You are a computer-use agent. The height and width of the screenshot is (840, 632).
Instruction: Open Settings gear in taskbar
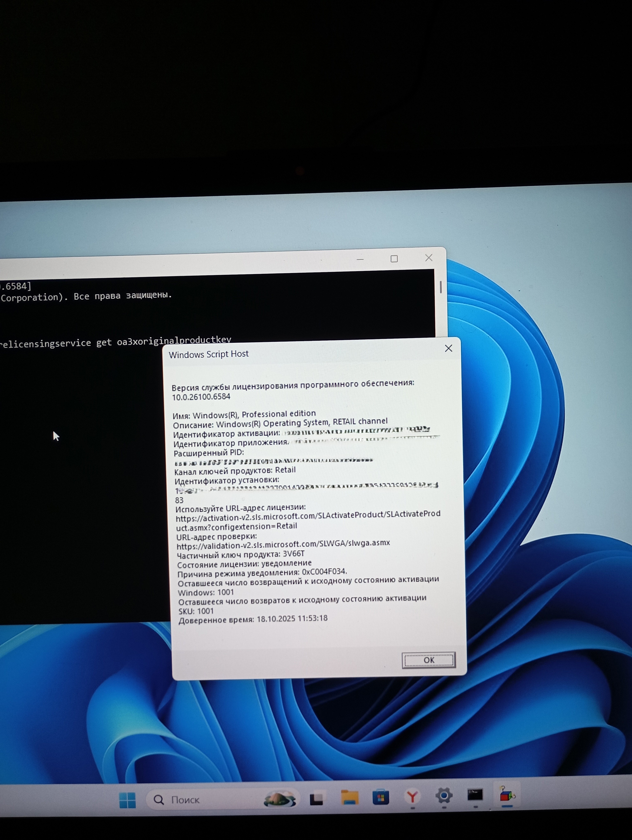coord(444,795)
